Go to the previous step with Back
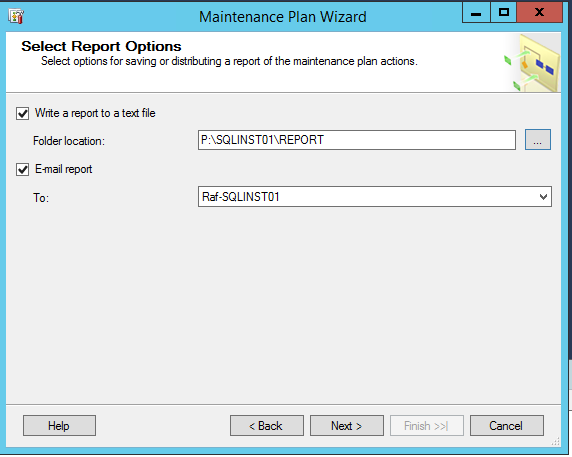 pyautogui.click(x=267, y=426)
